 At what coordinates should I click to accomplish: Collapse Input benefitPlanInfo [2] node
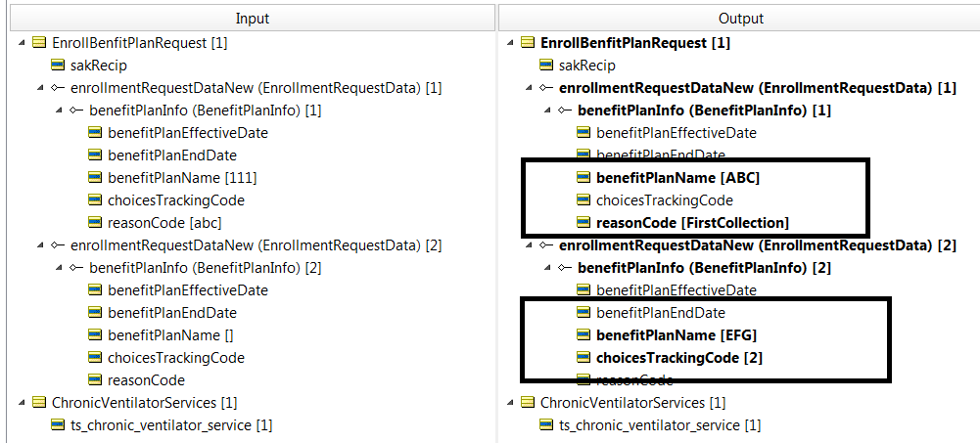[60, 268]
